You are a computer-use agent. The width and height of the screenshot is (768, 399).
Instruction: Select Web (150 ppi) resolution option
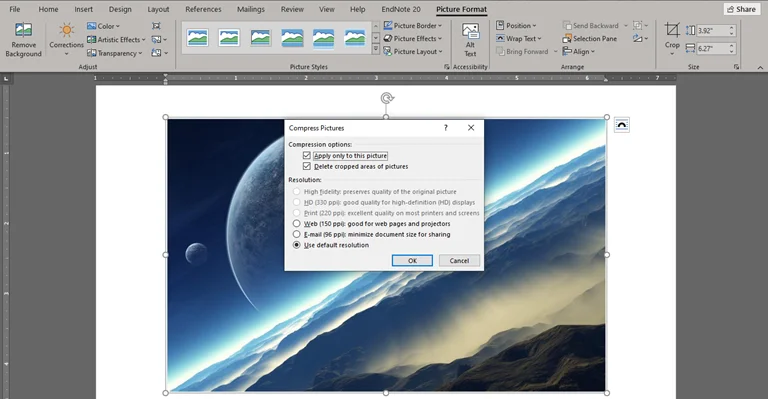coord(296,224)
